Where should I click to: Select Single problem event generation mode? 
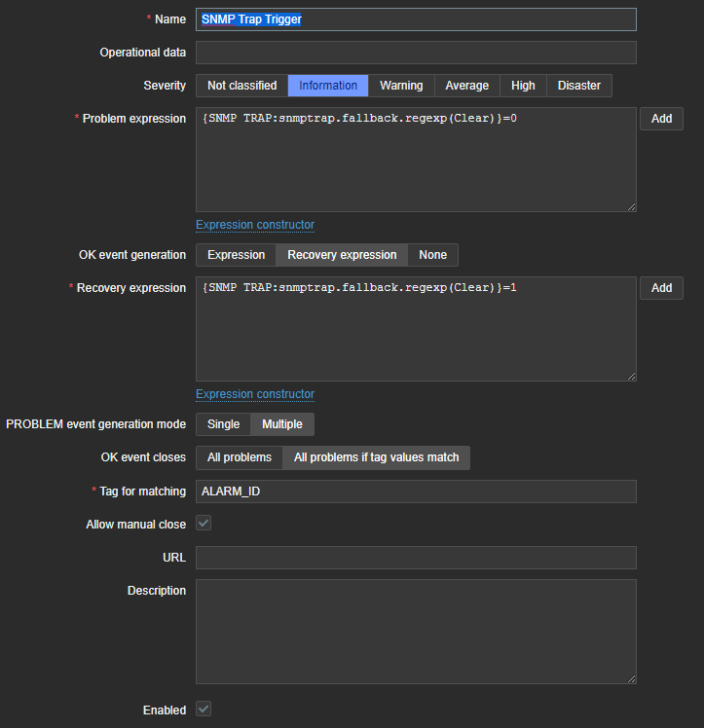[x=223, y=424]
